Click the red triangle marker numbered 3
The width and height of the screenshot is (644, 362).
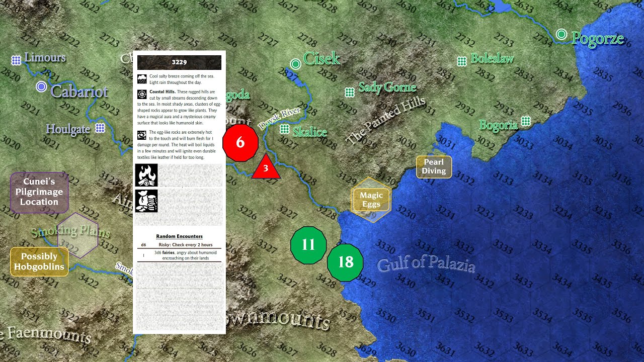click(266, 167)
